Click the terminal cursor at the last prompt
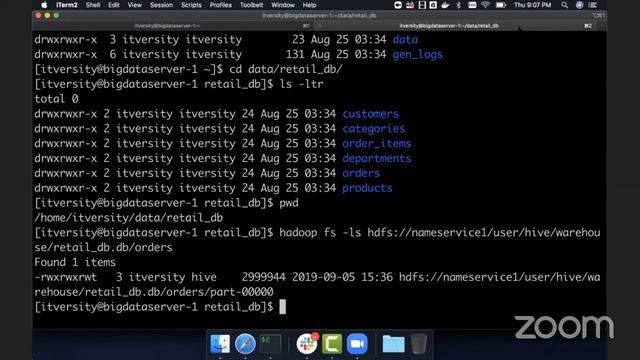 (282, 307)
